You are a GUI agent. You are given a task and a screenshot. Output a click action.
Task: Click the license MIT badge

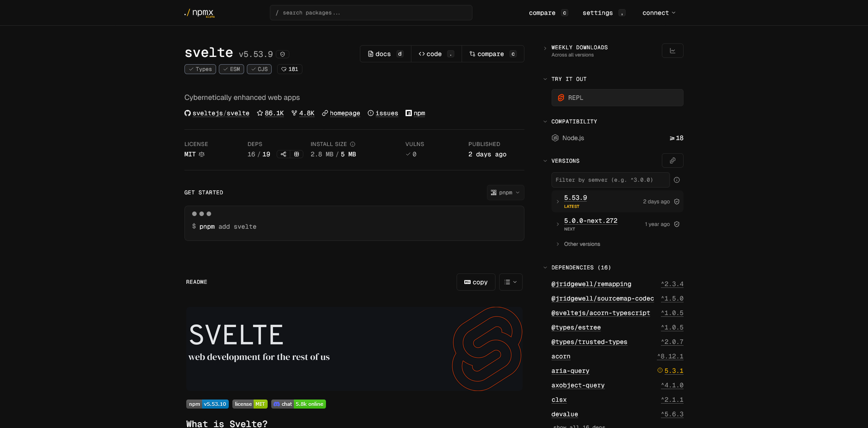pyautogui.click(x=250, y=404)
